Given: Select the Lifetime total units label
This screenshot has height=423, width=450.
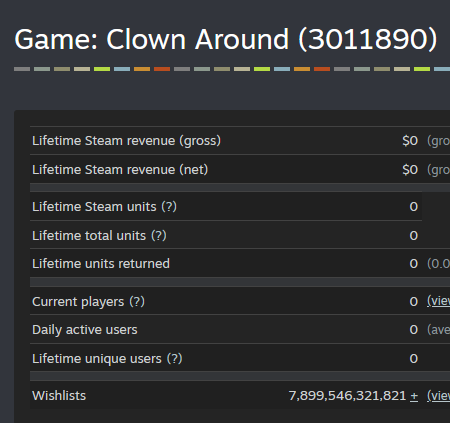Looking at the screenshot, I should point(89,236).
